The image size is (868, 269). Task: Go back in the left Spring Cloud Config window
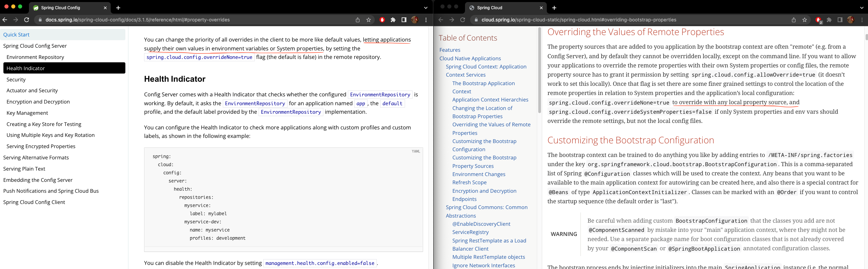[x=5, y=20]
